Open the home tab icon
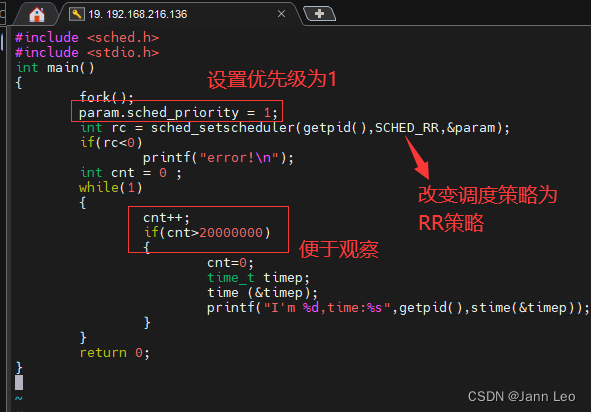The width and height of the screenshot is (591, 412). click(37, 14)
